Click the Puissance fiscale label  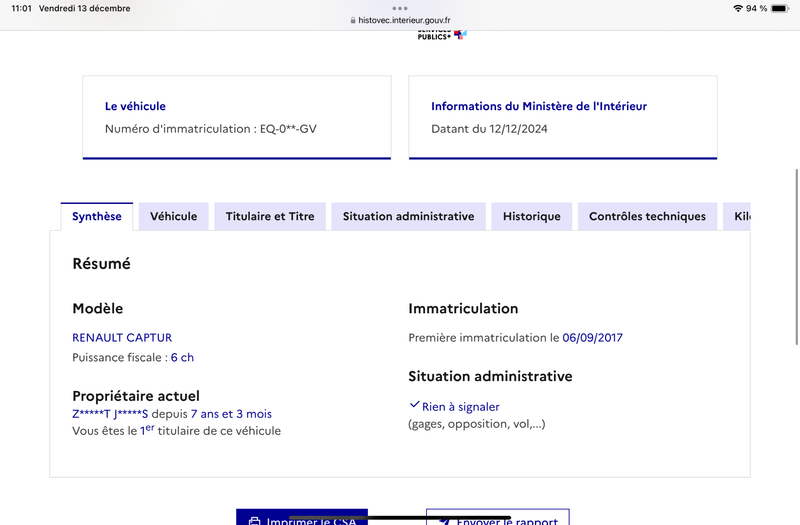120,358
